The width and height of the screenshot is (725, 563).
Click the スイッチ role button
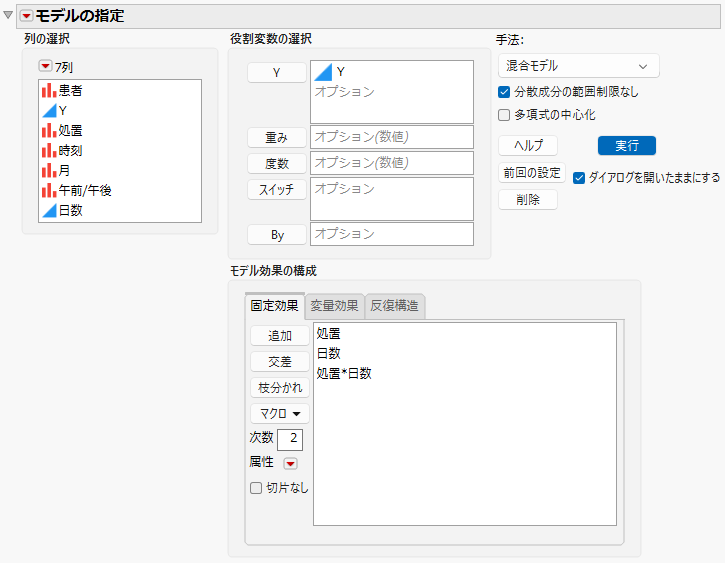[276, 189]
